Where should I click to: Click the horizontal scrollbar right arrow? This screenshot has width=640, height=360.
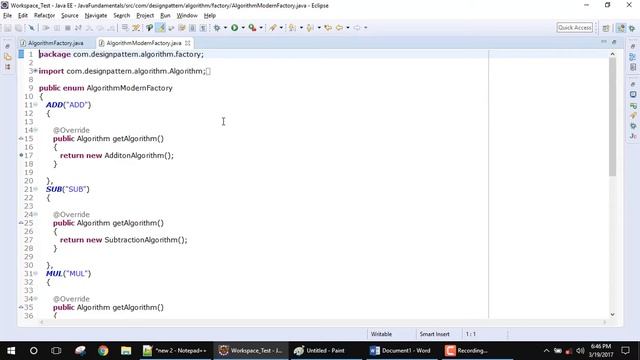pyautogui.click(x=605, y=322)
